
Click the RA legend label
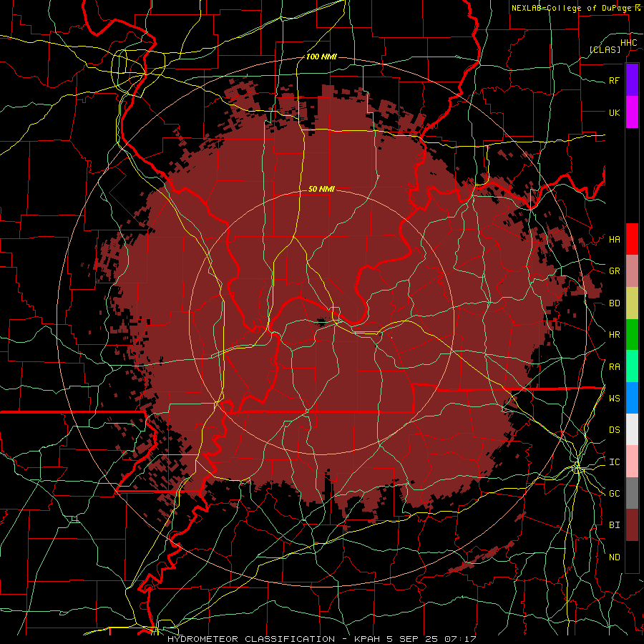tap(614, 367)
